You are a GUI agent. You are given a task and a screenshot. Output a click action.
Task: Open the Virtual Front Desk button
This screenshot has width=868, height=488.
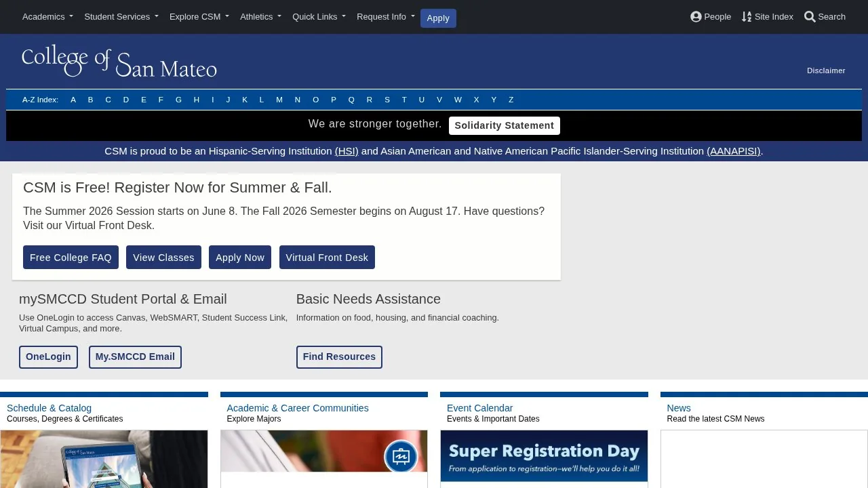(327, 258)
